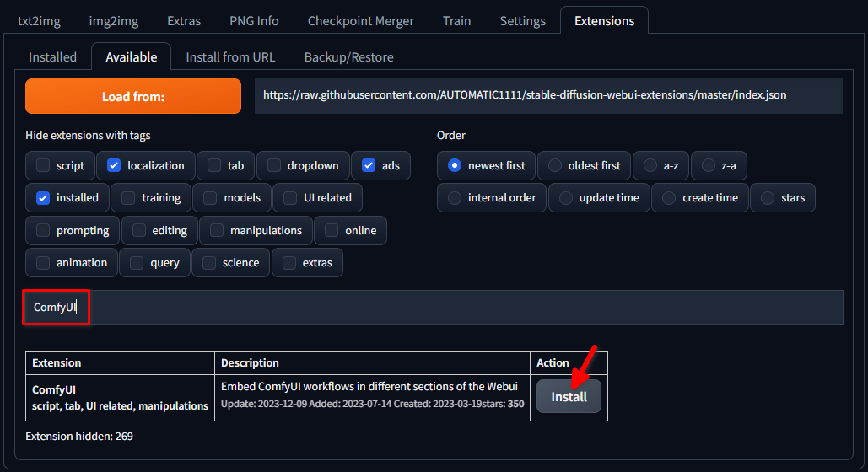Check the science tag checkbox

point(208,263)
